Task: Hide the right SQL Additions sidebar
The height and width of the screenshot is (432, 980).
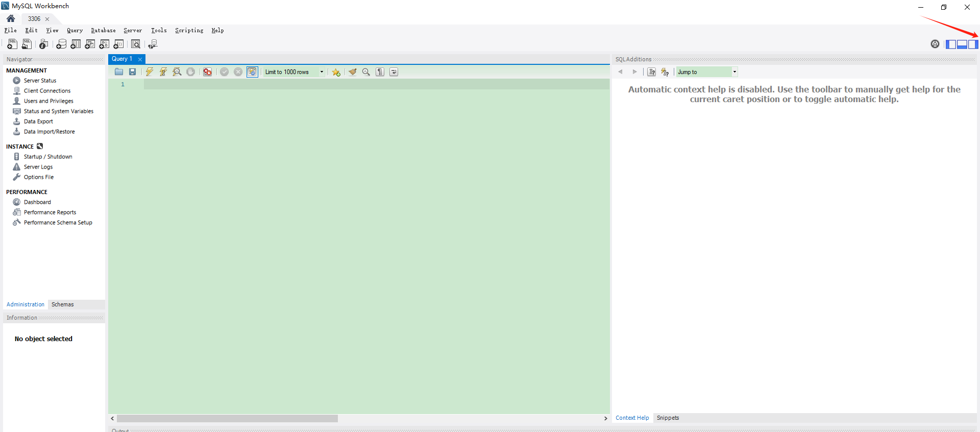Action: click(973, 44)
